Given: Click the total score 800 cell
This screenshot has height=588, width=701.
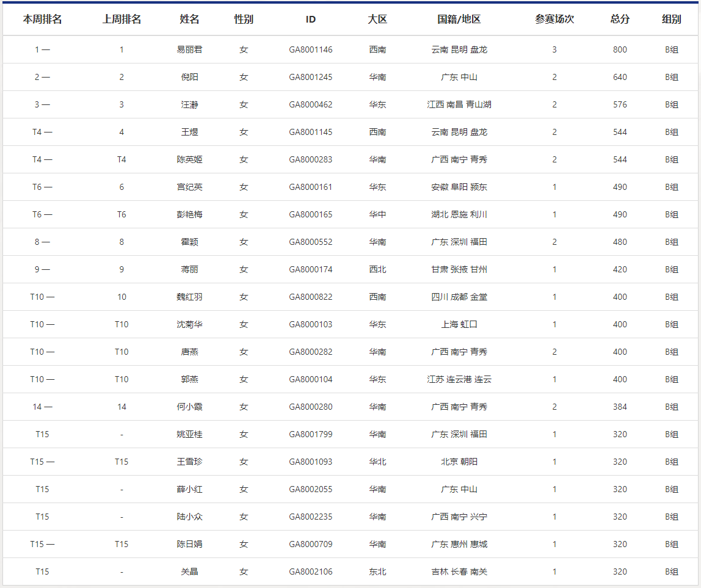Looking at the screenshot, I should 620,49.
